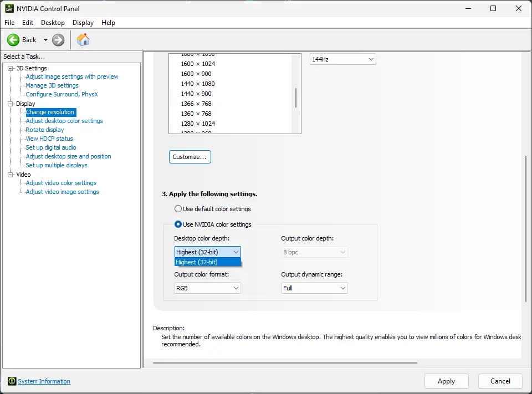Collapse the 3D Settings tree node

pos(10,68)
